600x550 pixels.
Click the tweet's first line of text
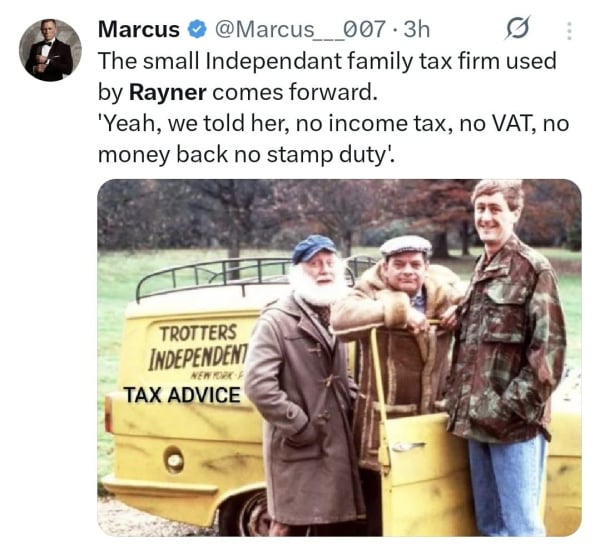click(x=327, y=61)
